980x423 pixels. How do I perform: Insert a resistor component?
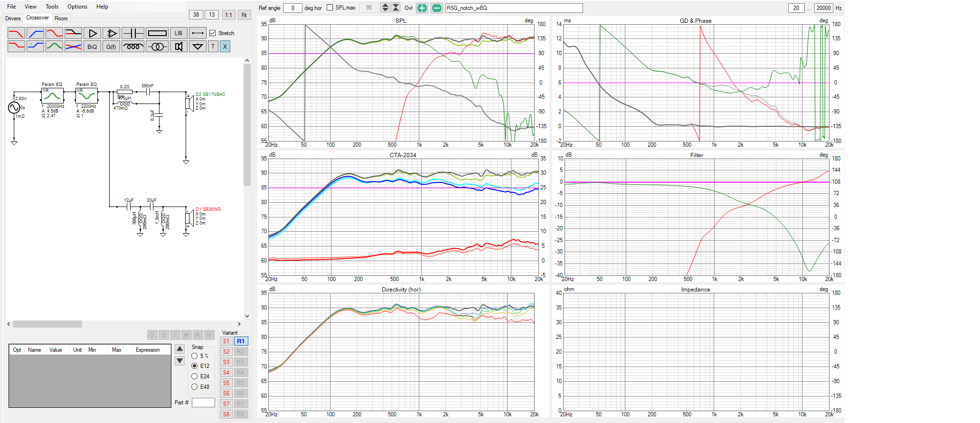(x=157, y=33)
